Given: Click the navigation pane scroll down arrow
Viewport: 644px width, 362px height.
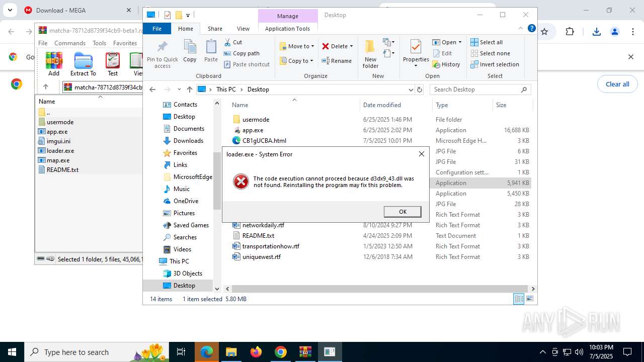Looking at the screenshot, I should [x=217, y=289].
